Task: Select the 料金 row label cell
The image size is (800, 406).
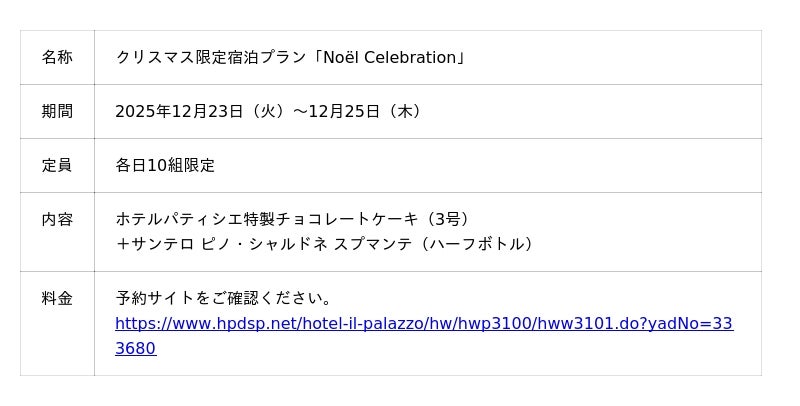Action: [57, 298]
